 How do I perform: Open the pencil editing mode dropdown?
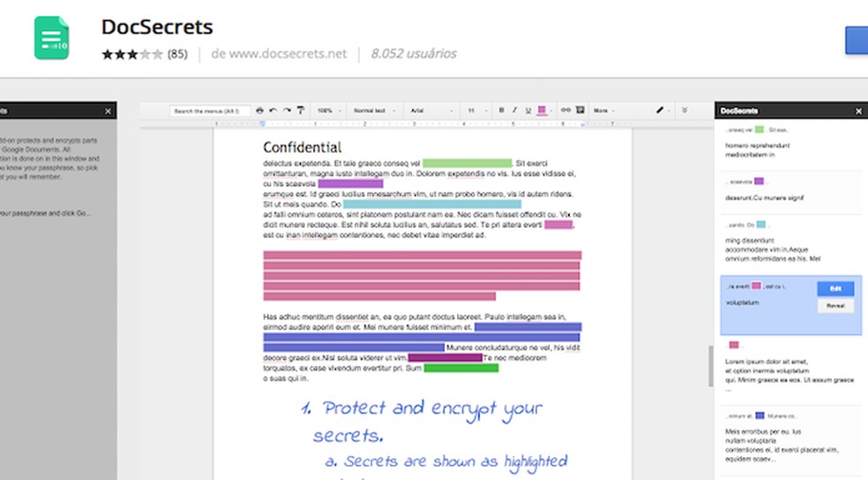(x=662, y=110)
